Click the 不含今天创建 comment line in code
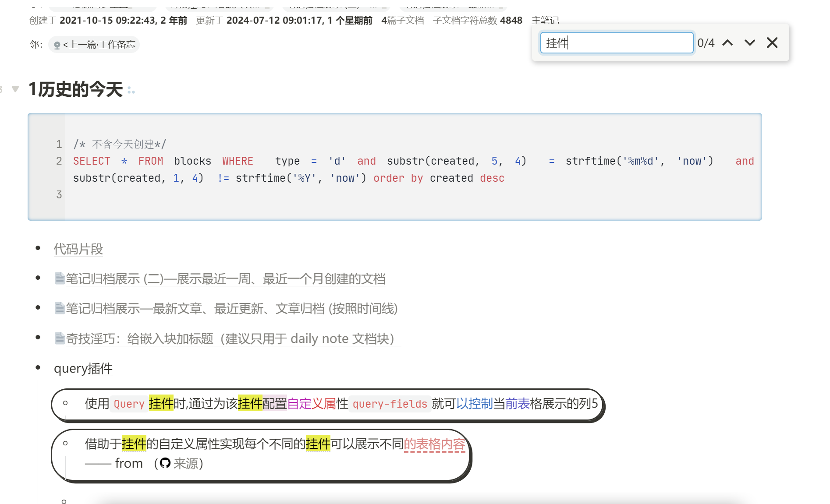 pos(120,144)
